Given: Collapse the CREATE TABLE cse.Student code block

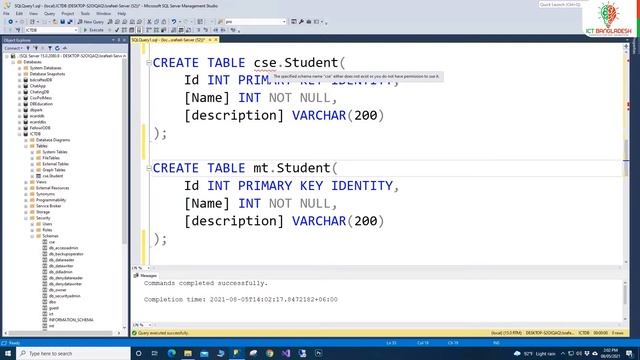Looking at the screenshot, I should (x=149, y=63).
